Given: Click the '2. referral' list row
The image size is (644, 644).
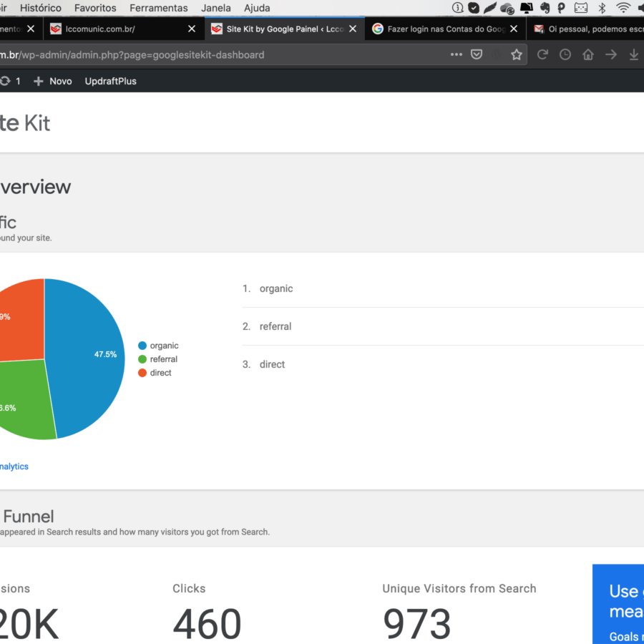Looking at the screenshot, I should coord(443,326).
